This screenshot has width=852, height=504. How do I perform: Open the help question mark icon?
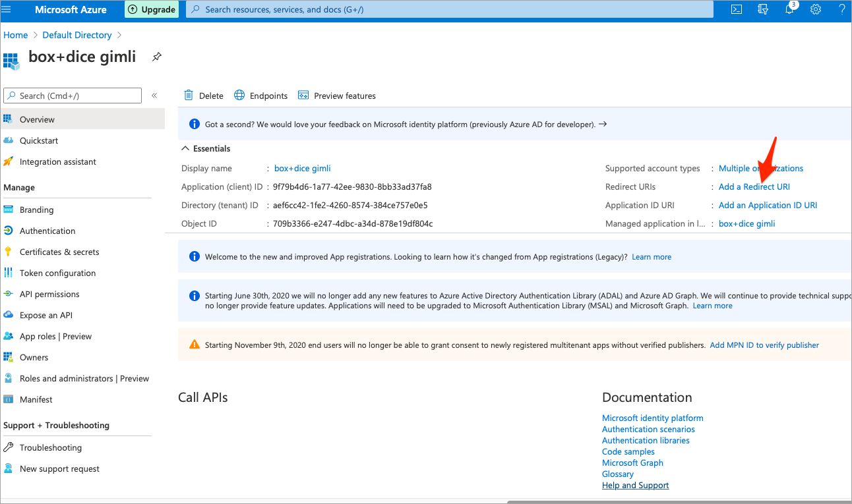(x=842, y=10)
